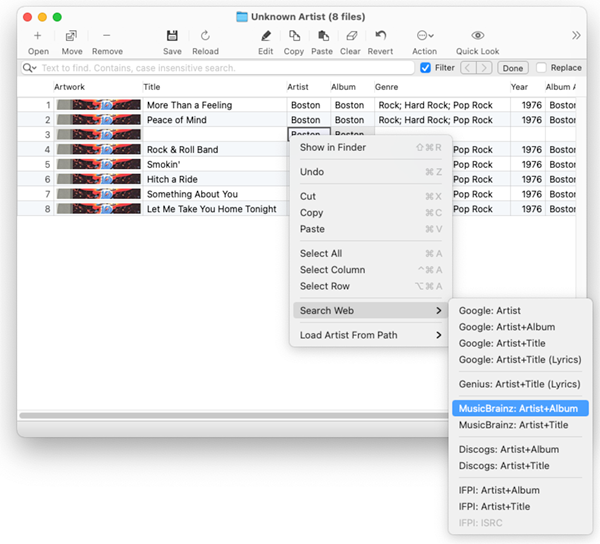The width and height of the screenshot is (600, 544).
Task: Click artwork thumbnail for More Than a Feeling
Action: coord(99,105)
